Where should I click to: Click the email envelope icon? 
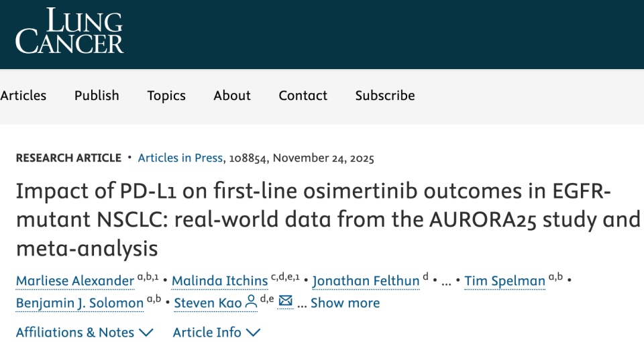pos(286,302)
